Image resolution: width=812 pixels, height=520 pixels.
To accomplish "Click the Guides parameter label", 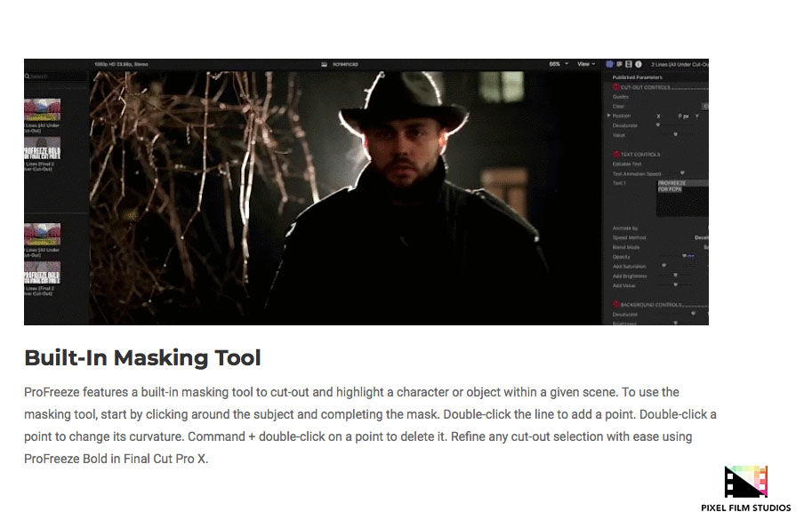I will point(621,96).
